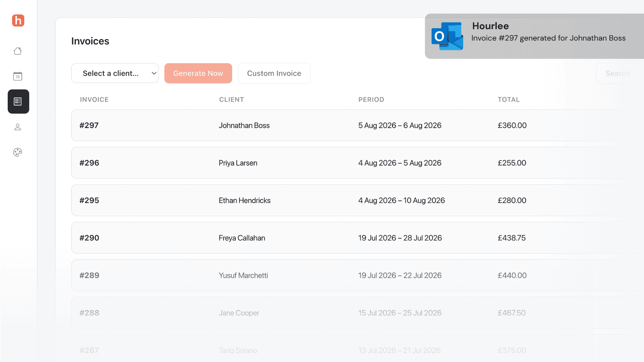This screenshot has height=362, width=644.
Task: Click period 13 Jul 2026 – 21 Jul 2026
Action: coord(399,351)
